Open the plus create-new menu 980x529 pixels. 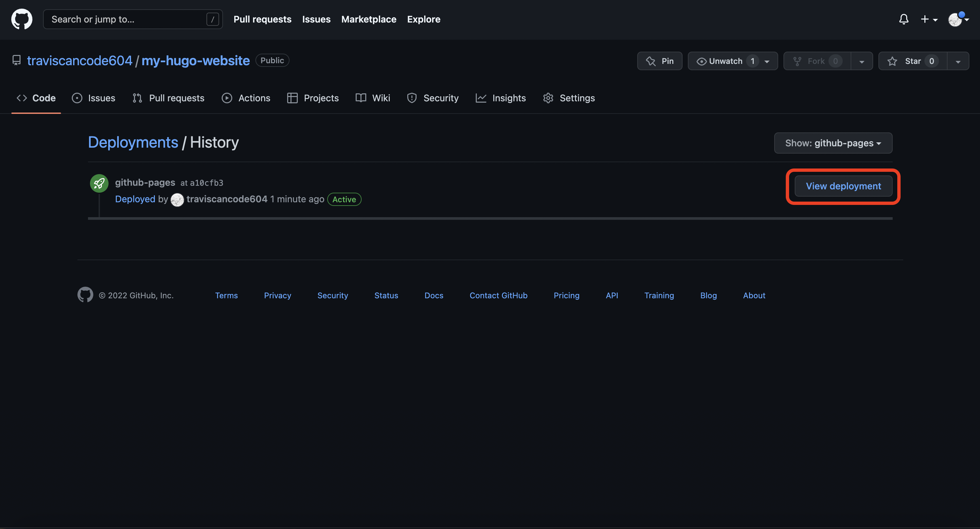(929, 19)
